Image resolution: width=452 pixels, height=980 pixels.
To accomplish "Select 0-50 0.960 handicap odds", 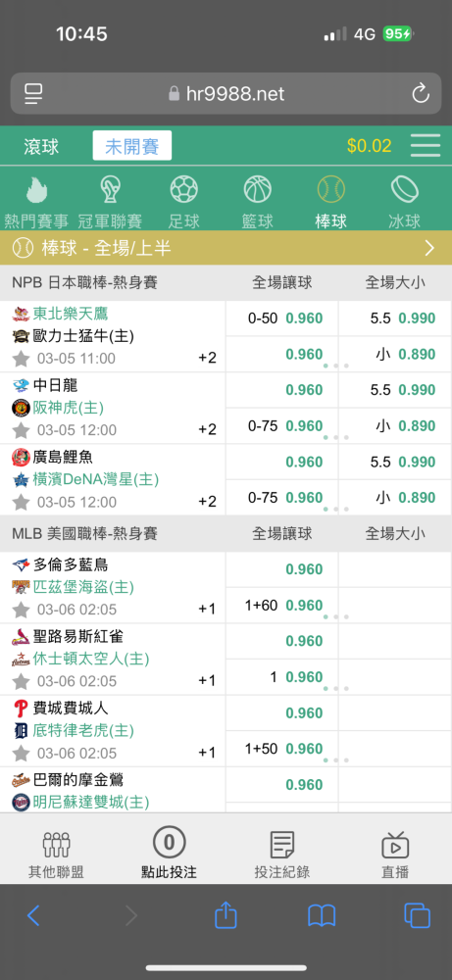I will point(282,318).
